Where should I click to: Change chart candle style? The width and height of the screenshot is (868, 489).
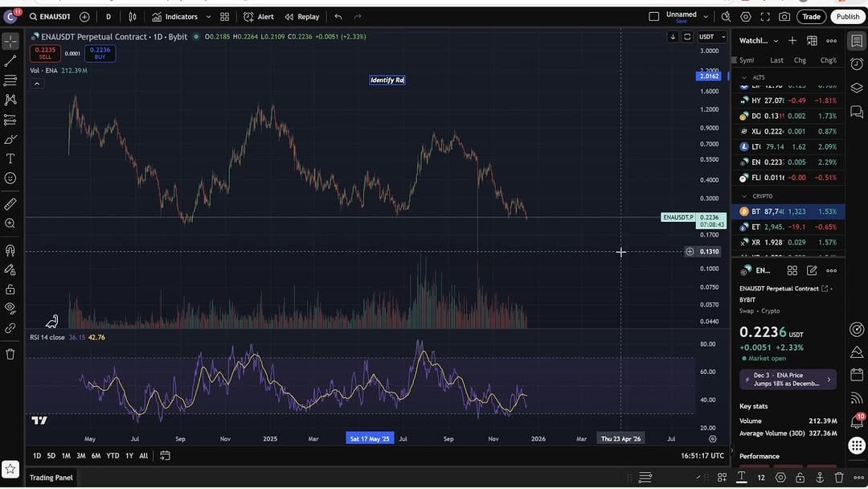click(x=133, y=17)
